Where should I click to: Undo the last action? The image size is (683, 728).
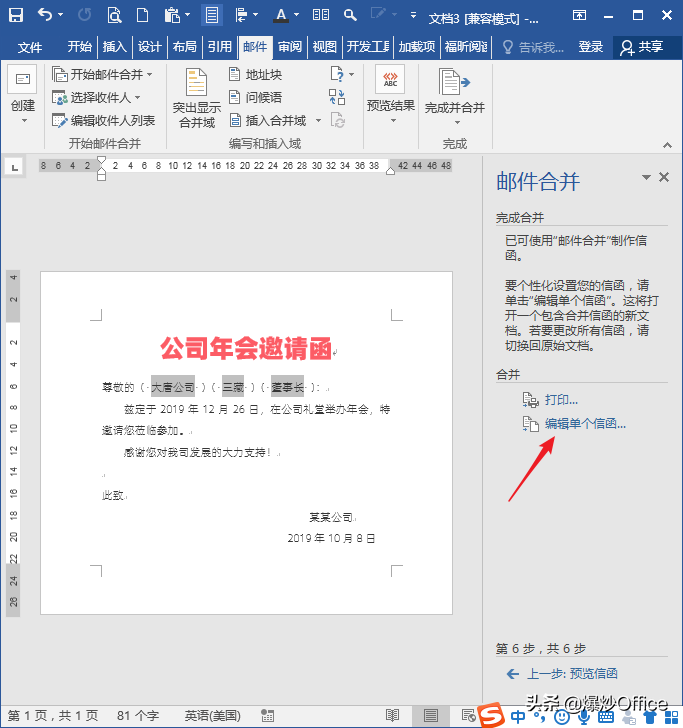tap(45, 15)
